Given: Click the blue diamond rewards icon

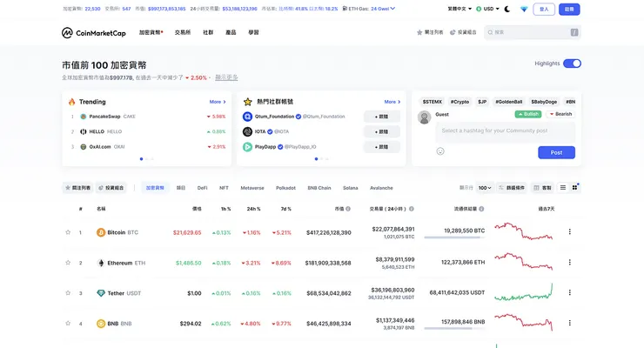Looking at the screenshot, I should point(524,9).
